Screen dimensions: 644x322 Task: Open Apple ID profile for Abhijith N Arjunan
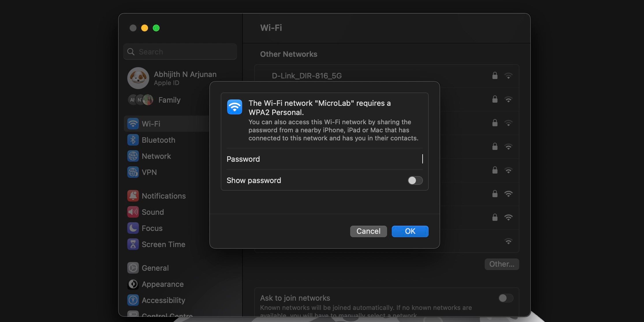(x=185, y=78)
